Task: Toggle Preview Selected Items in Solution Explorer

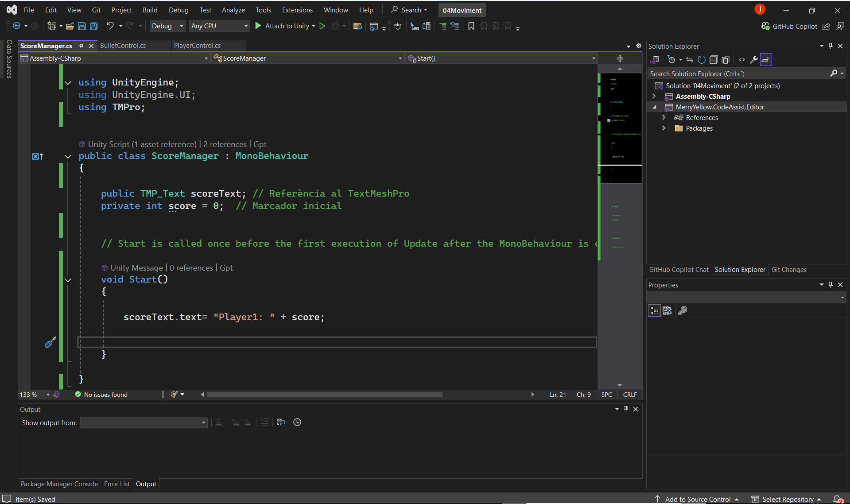Action: (766, 60)
